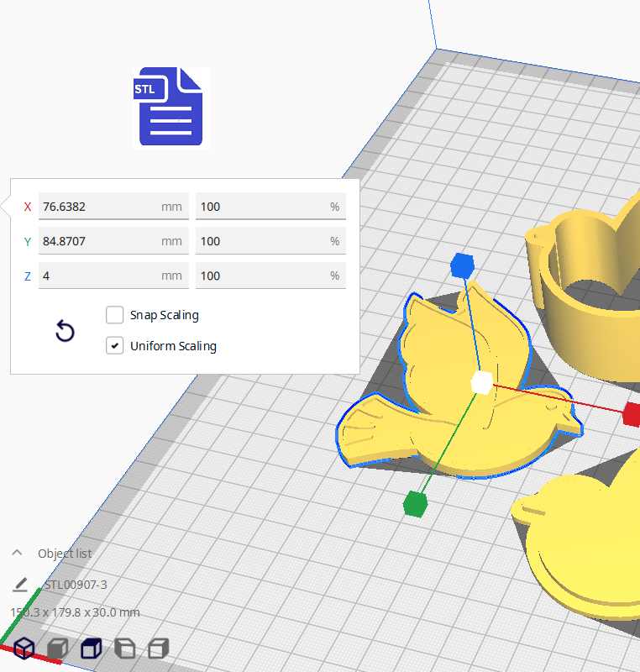
Task: Switch to the front view camera
Action: [57, 648]
